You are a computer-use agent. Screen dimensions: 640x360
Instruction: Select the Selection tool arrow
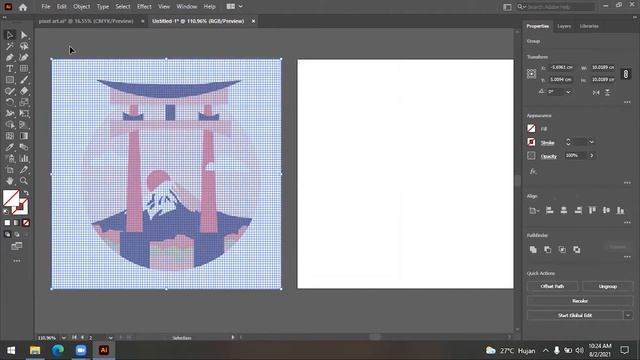point(10,35)
